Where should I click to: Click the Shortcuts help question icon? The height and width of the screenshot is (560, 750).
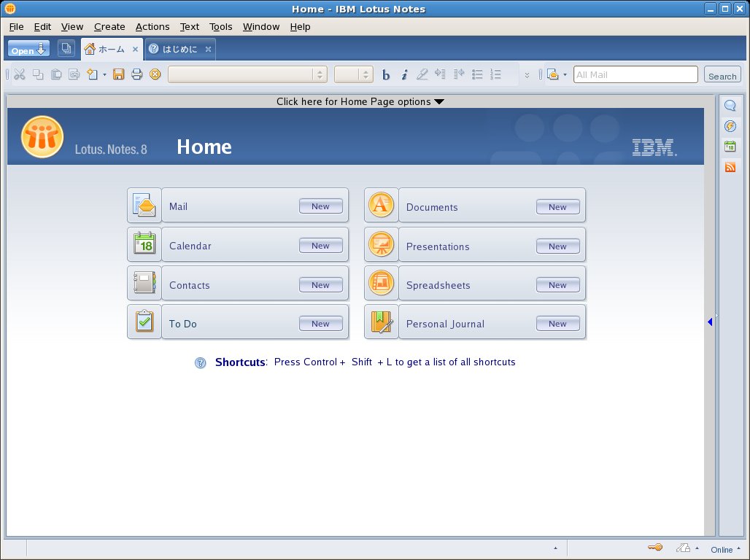pyautogui.click(x=201, y=363)
